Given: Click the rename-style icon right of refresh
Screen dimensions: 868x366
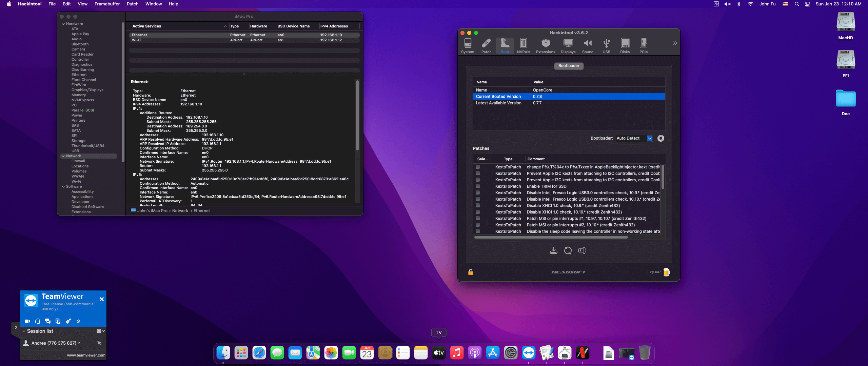Looking at the screenshot, I should coord(582,250).
